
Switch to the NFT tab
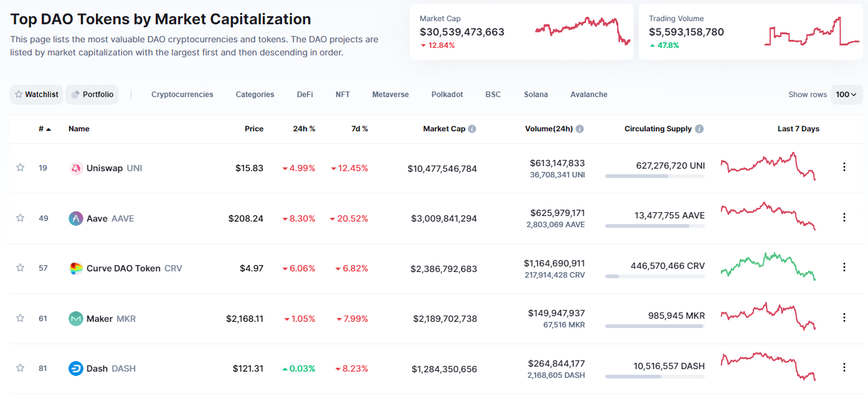[342, 95]
